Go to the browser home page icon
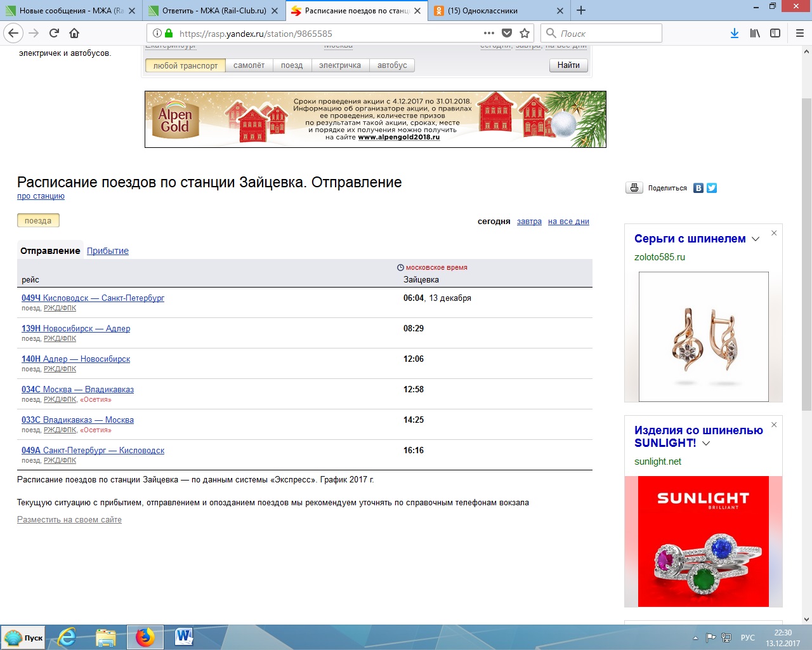Viewport: 812px width, 650px height. pyautogui.click(x=74, y=33)
